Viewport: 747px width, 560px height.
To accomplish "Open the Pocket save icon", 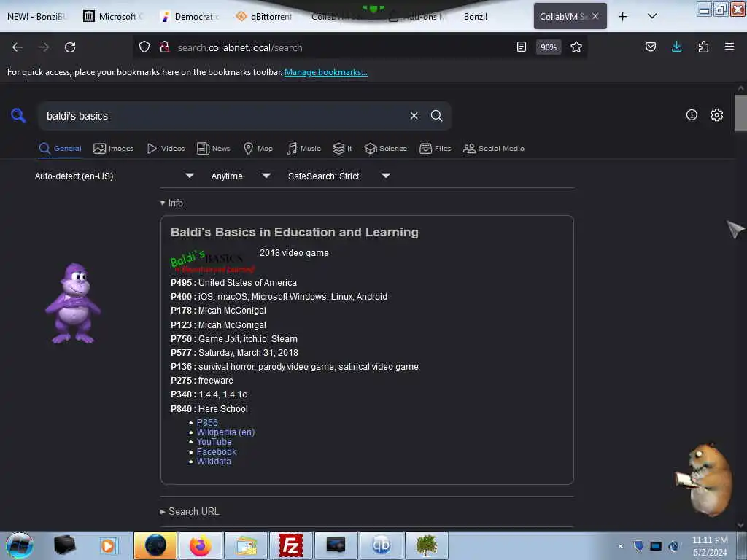I will [650, 47].
